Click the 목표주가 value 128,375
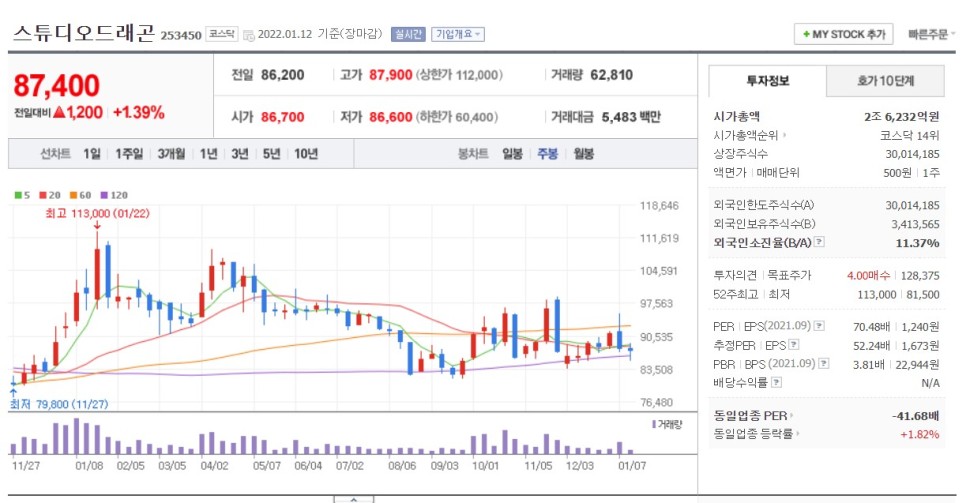 pos(920,276)
